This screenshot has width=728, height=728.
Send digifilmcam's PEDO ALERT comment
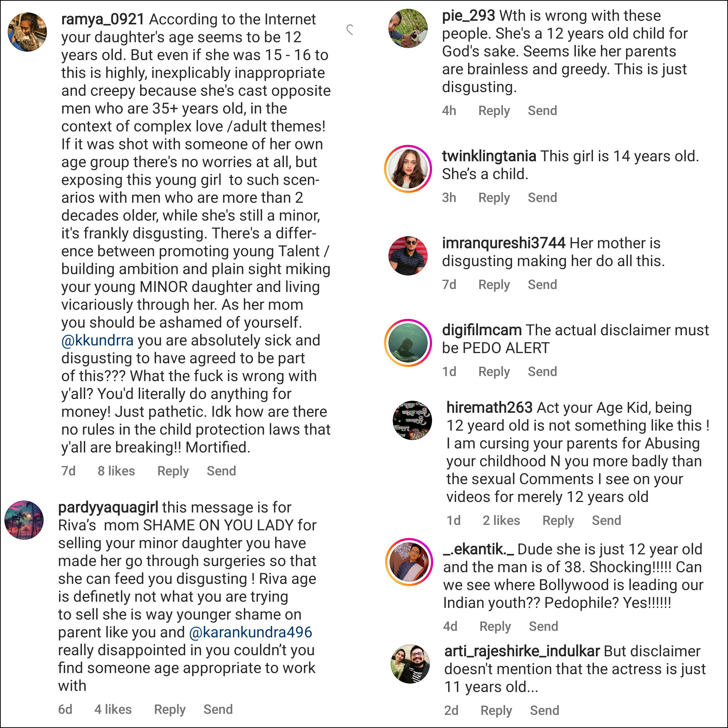(542, 371)
